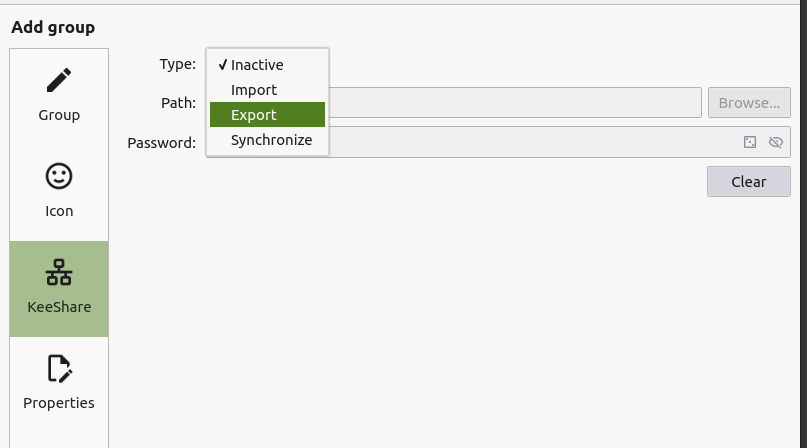
Task: Click the KeeShare network icon
Action: click(59, 272)
